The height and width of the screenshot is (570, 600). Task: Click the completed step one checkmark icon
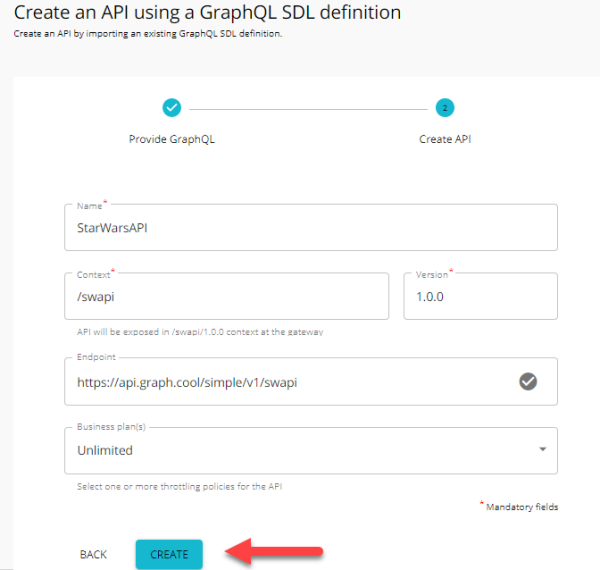click(171, 107)
